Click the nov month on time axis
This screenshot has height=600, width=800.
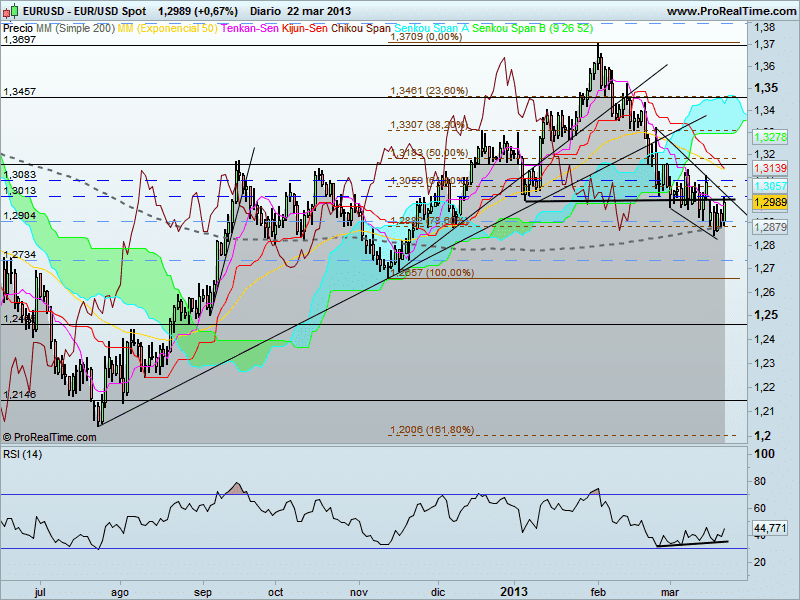coord(359,592)
